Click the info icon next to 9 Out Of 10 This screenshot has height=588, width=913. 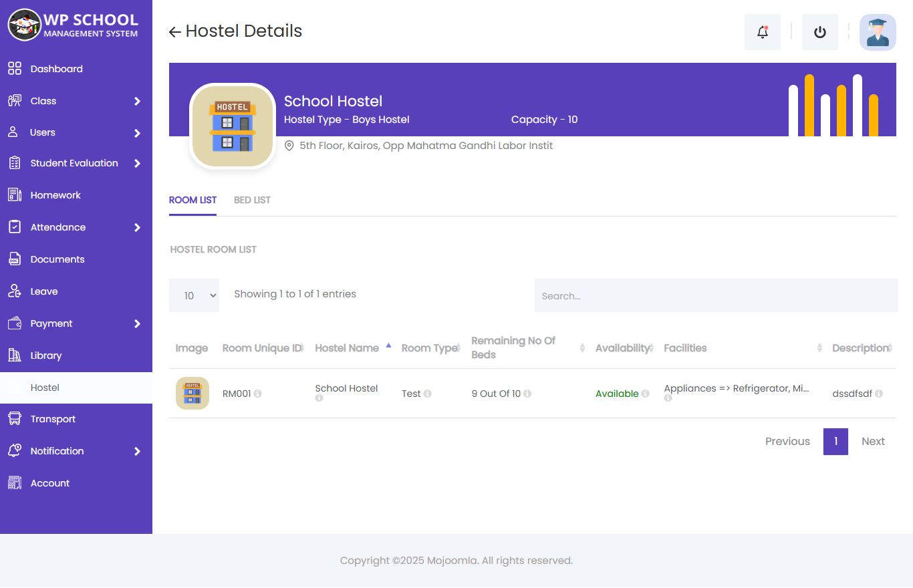pyautogui.click(x=527, y=394)
